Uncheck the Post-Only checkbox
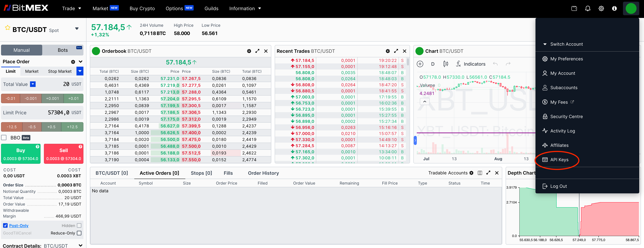644x248 pixels. [5, 226]
